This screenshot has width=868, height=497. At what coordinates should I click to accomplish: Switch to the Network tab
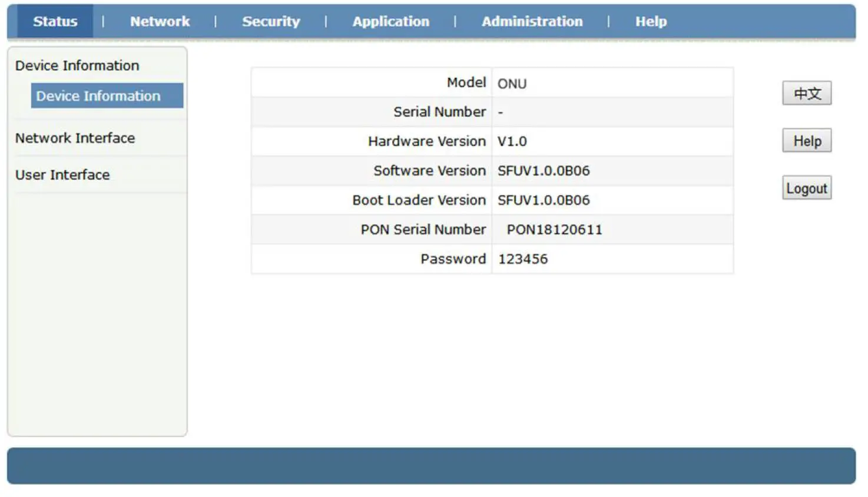point(160,21)
